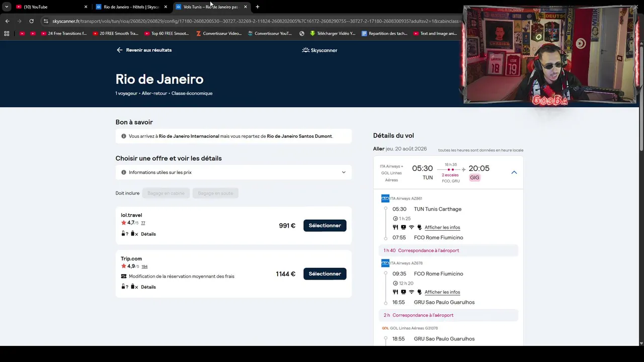The image size is (644, 362).
Task: Select the Trip.com offer at 1144 €
Action: coord(325,274)
